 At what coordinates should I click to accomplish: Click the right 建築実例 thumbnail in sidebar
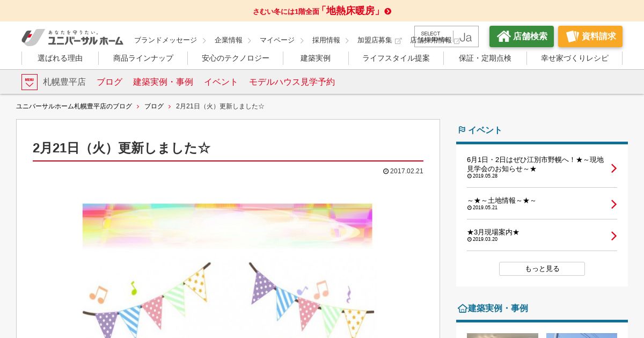pyautogui.click(x=582, y=335)
